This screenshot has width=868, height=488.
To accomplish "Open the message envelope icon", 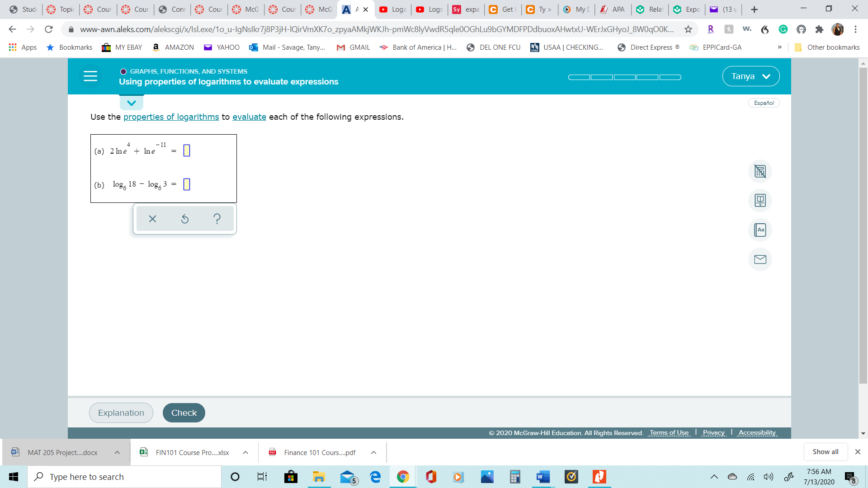I will point(760,259).
